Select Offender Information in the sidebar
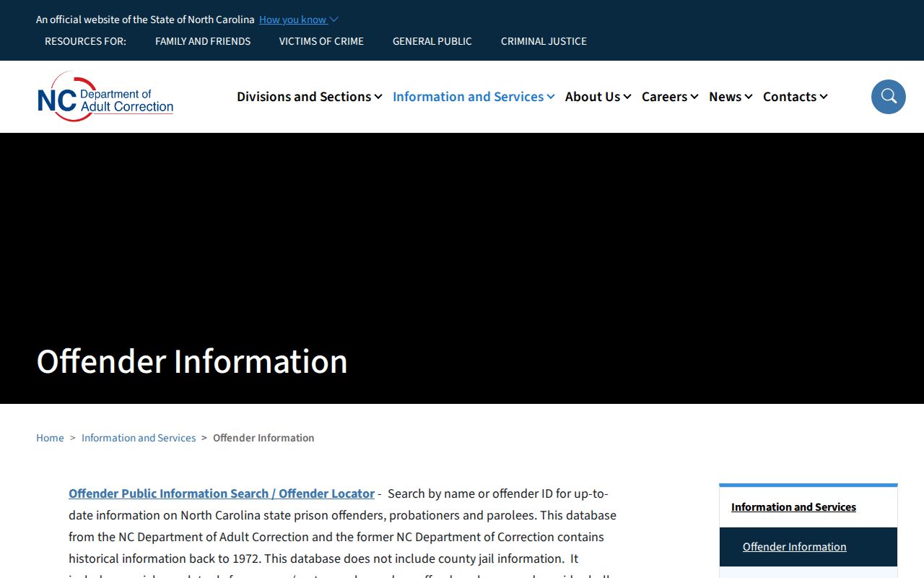924x578 pixels. click(x=794, y=547)
